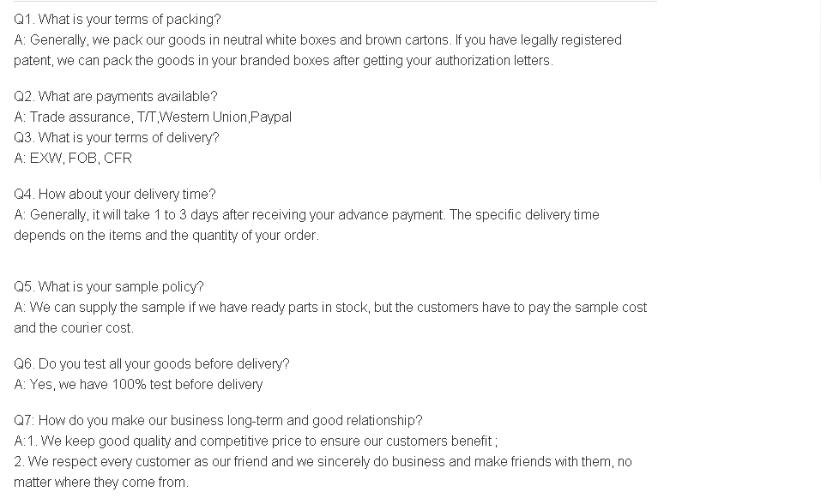Click the line about quantity of your order

pos(166,235)
